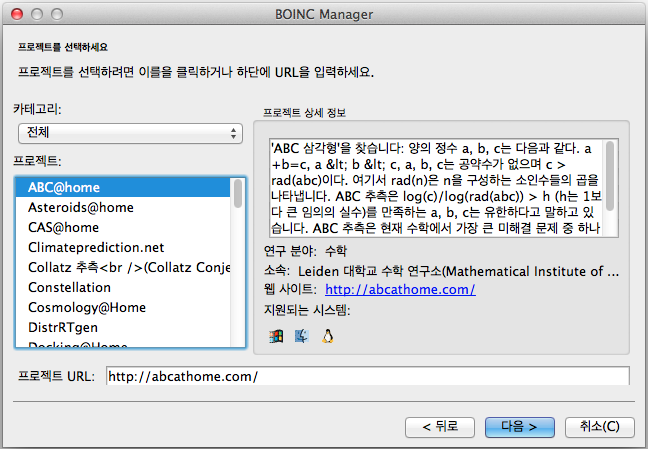648x449 pixels.
Task: Click the 연구 분야 수학 text
Action: coord(305,251)
